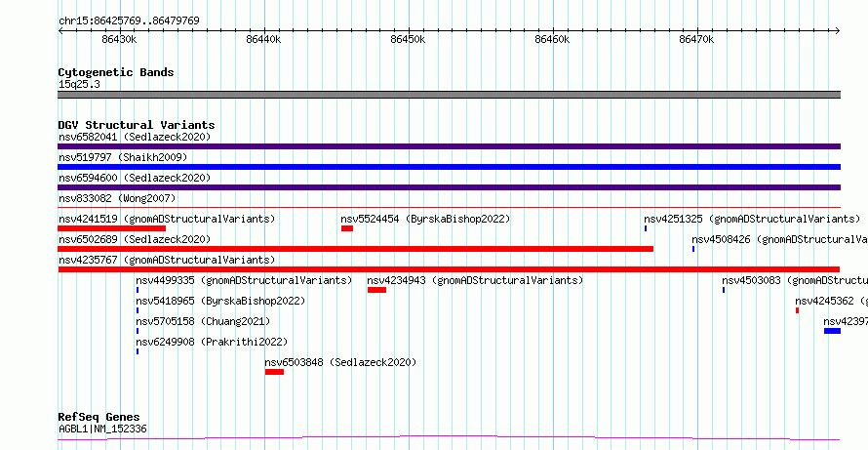Click the 86440k ruler tick label

pyautogui.click(x=263, y=40)
